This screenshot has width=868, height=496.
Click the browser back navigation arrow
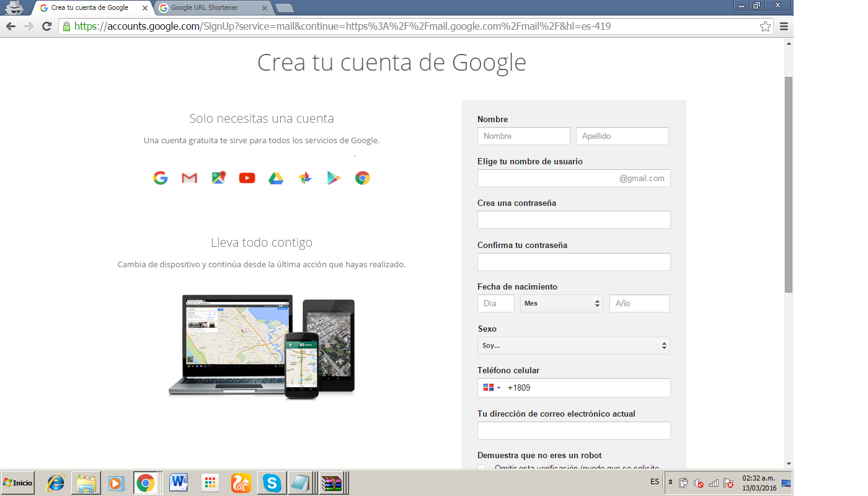tap(10, 26)
